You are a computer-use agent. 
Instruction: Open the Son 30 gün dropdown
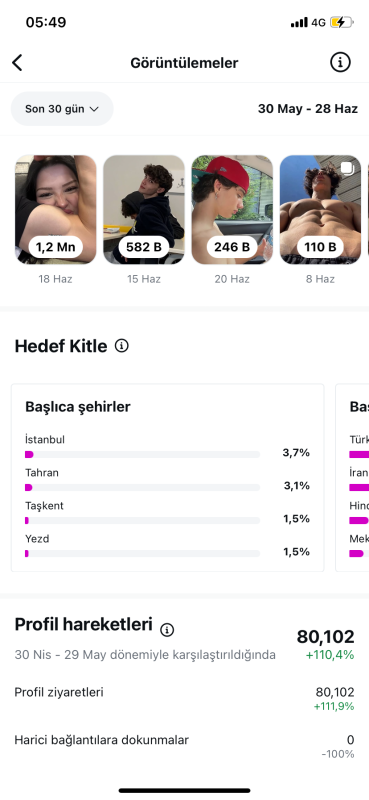click(62, 109)
